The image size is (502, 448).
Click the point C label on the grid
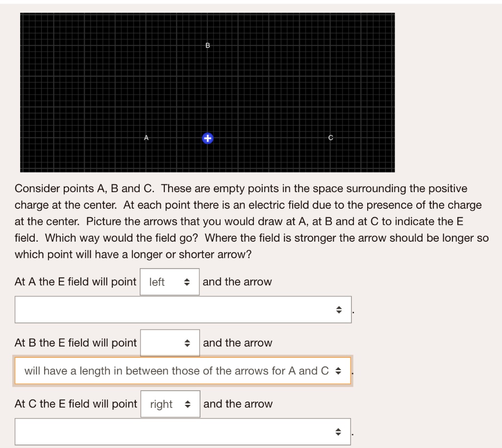pyautogui.click(x=331, y=138)
